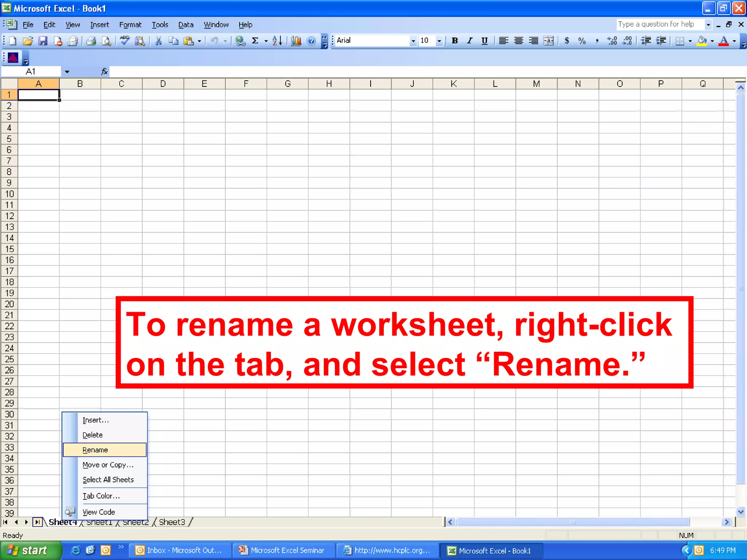This screenshot has height=560, width=747.
Task: Switch to Microsoft Excel Seminar taskbar button
Action: (283, 550)
